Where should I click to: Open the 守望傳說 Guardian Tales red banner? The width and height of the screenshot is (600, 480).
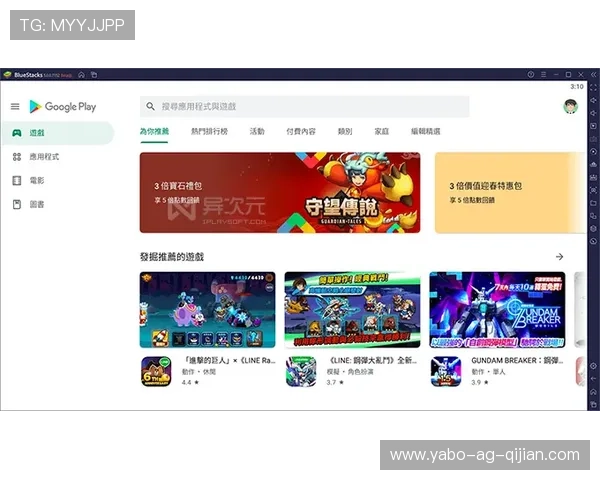(280, 193)
